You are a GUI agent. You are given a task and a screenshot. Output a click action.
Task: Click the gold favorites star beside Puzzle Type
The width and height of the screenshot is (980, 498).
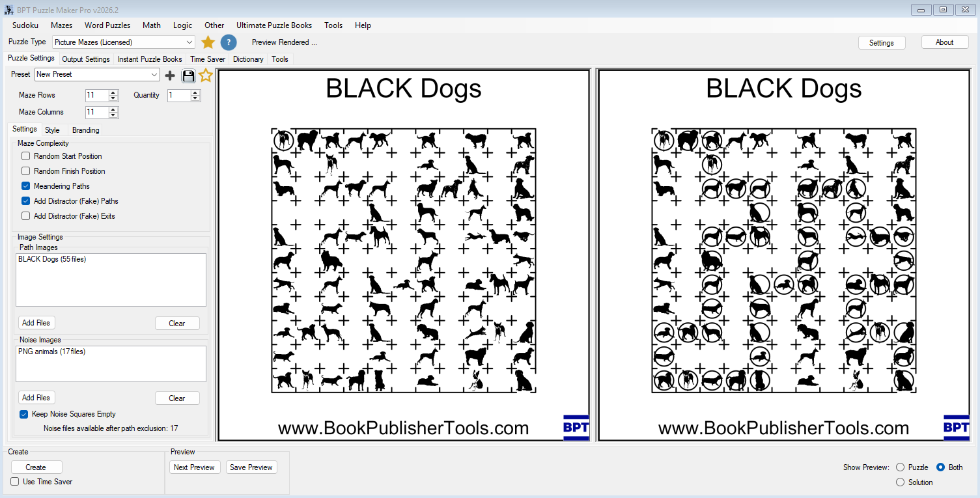click(x=208, y=42)
